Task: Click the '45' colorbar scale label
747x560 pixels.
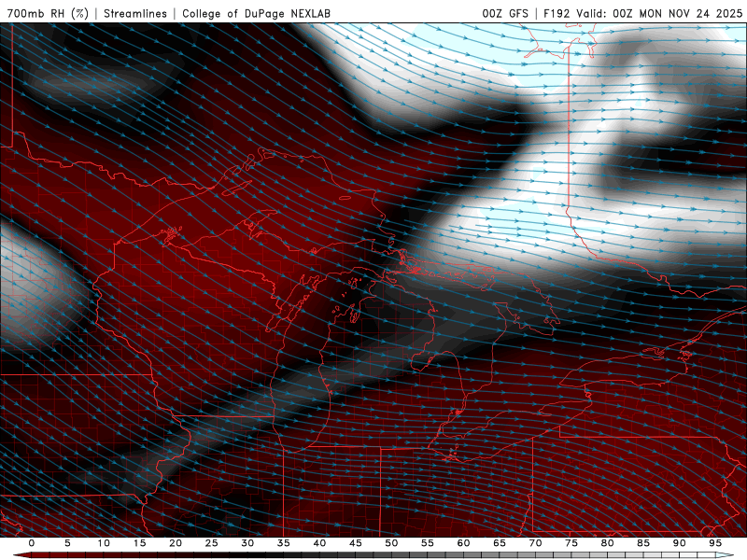Action: pos(356,543)
